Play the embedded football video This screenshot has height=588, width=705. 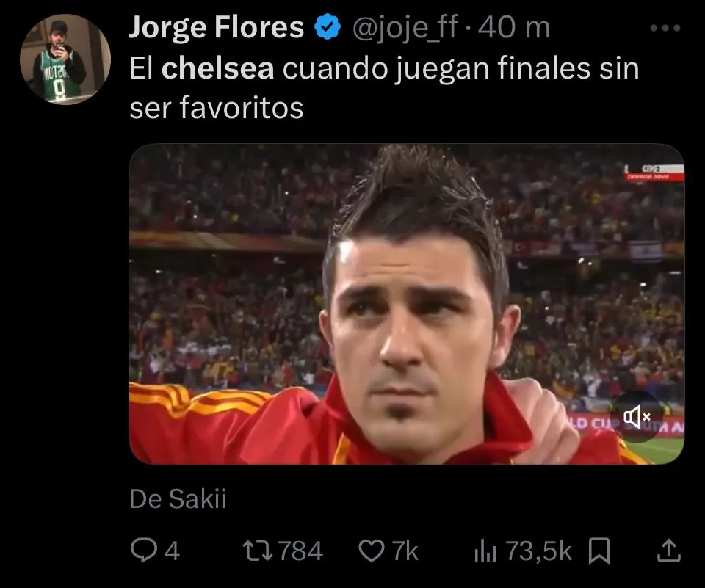click(406, 304)
